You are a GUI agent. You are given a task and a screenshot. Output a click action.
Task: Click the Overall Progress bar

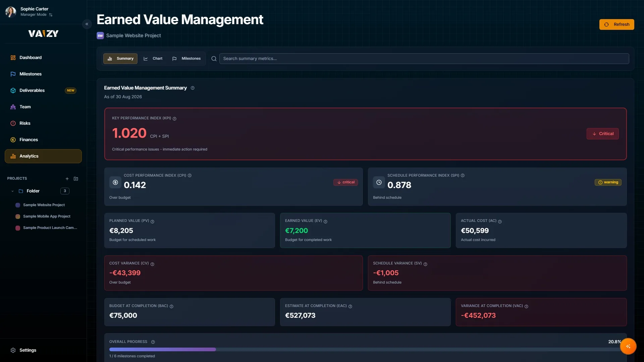tap(365, 350)
